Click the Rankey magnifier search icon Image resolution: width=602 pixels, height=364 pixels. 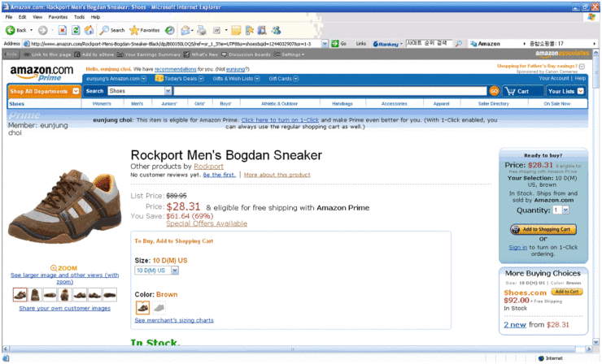pos(458,44)
